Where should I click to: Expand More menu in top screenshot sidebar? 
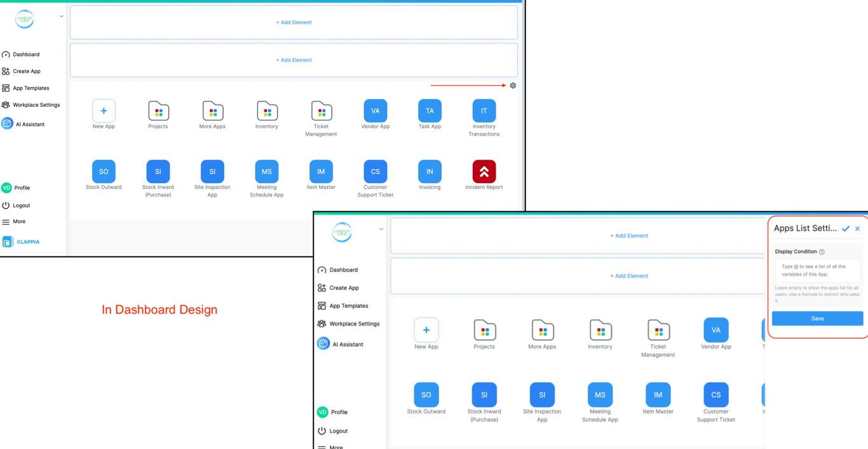(x=13, y=222)
